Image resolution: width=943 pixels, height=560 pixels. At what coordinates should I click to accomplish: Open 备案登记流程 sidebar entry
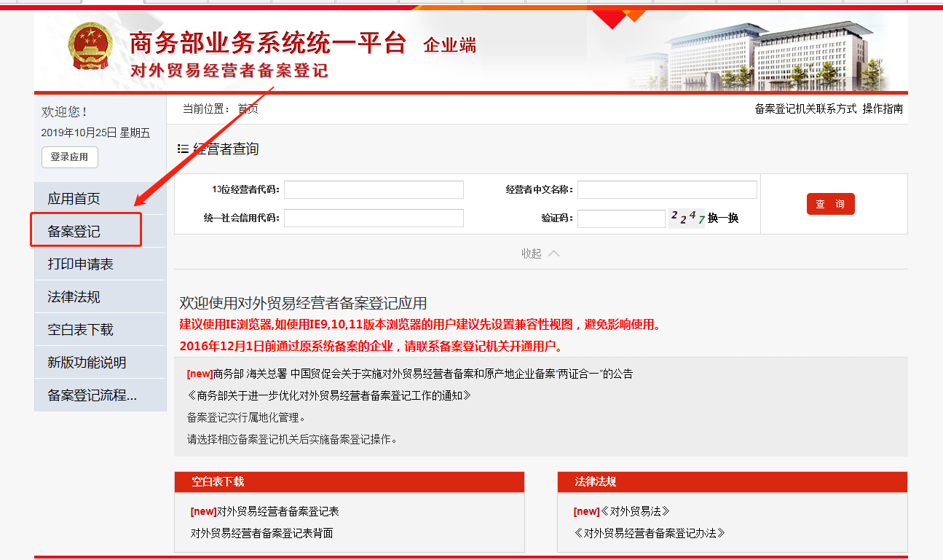(92, 395)
